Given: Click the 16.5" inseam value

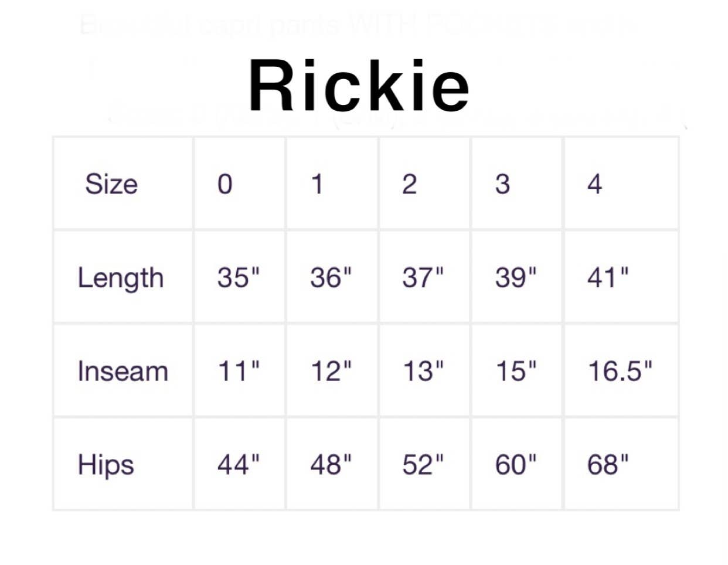Looking at the screenshot, I should click(x=620, y=371).
